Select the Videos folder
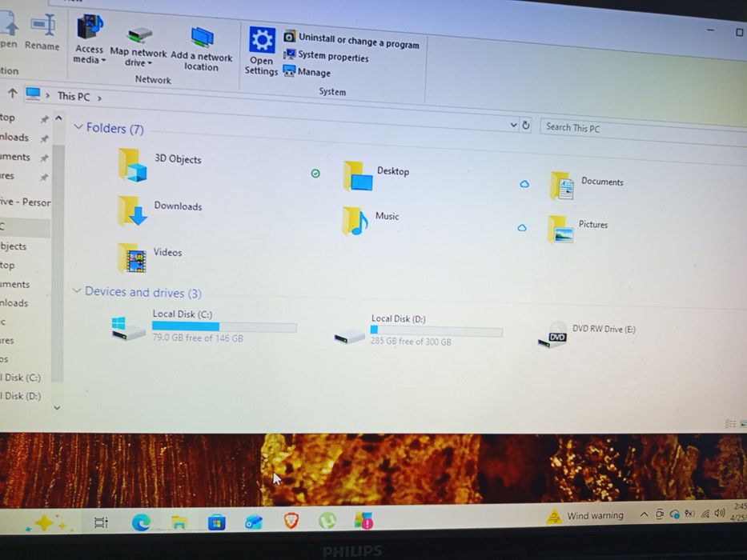The height and width of the screenshot is (560, 747). [x=150, y=257]
